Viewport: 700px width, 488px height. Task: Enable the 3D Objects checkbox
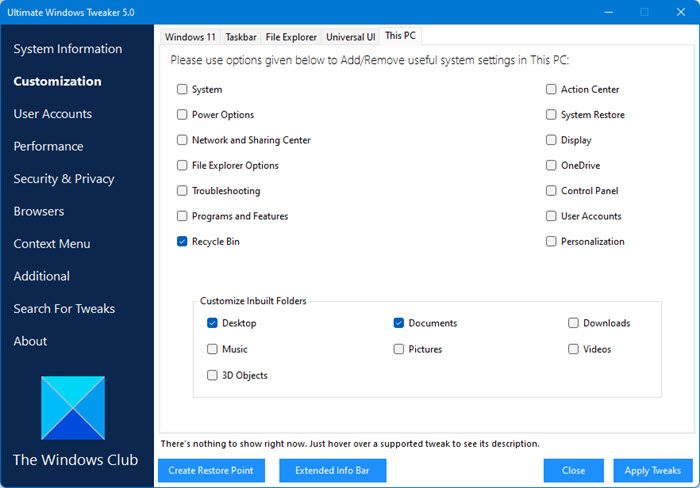pyautogui.click(x=212, y=375)
